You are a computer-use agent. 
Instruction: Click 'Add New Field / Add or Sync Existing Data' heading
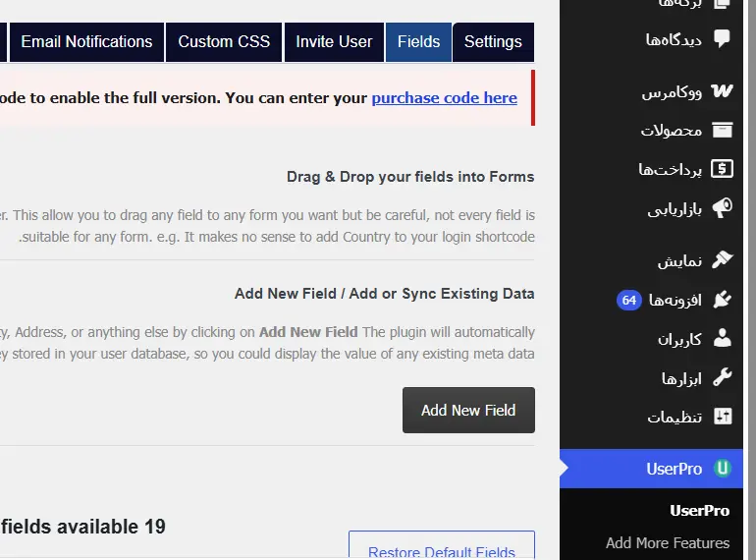coord(384,294)
